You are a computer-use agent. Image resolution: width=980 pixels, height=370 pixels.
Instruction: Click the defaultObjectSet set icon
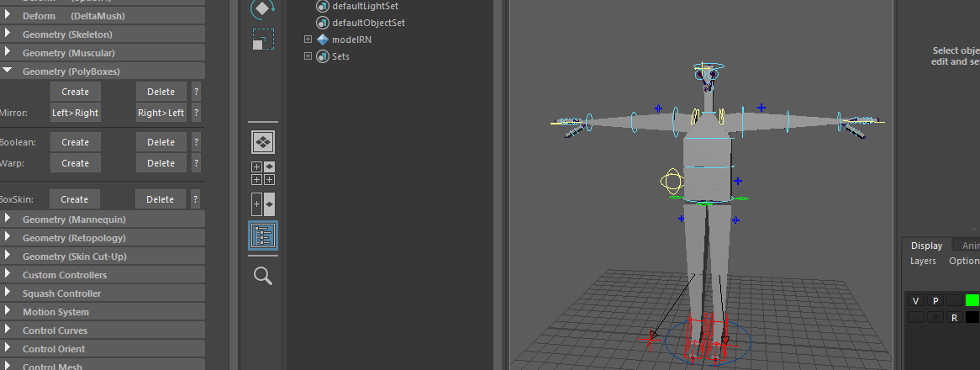(323, 23)
